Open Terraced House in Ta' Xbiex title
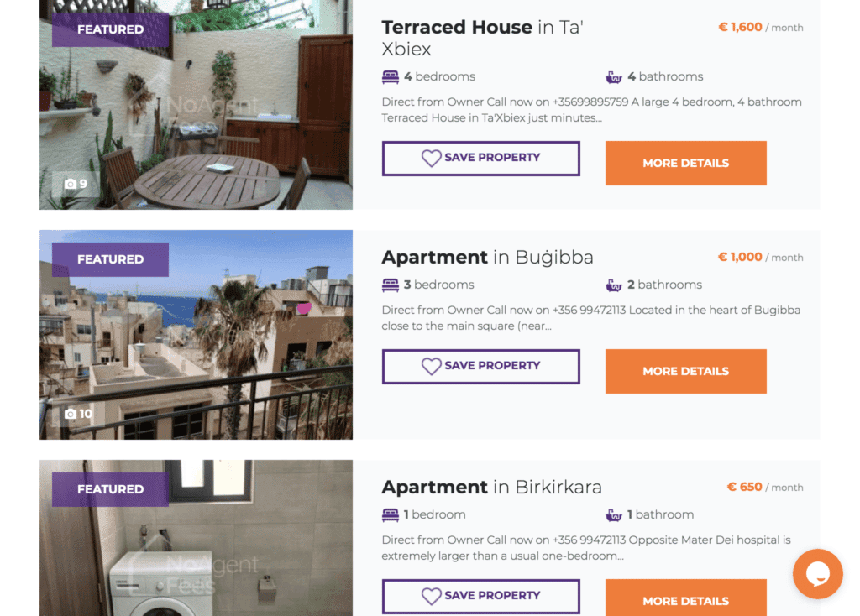 [x=483, y=38]
